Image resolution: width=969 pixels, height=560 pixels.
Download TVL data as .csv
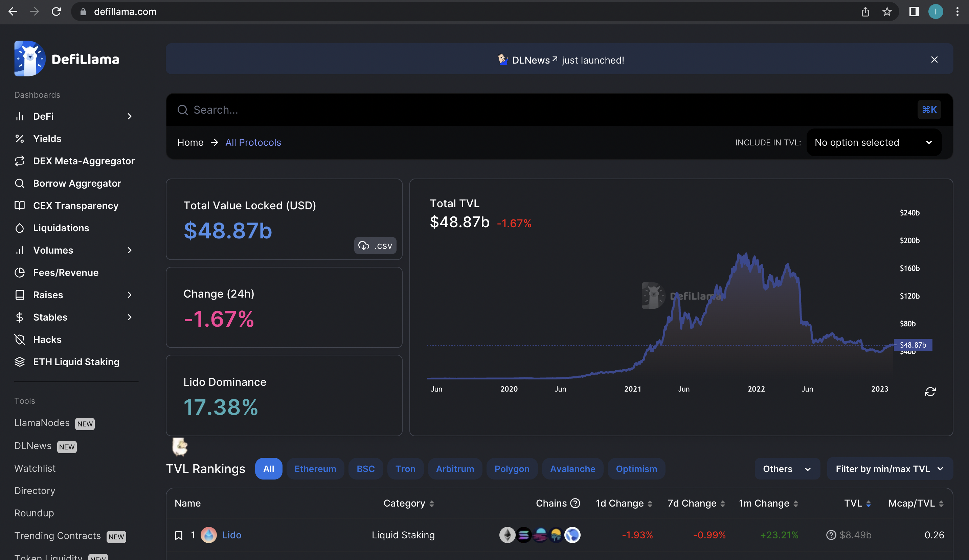pos(375,246)
